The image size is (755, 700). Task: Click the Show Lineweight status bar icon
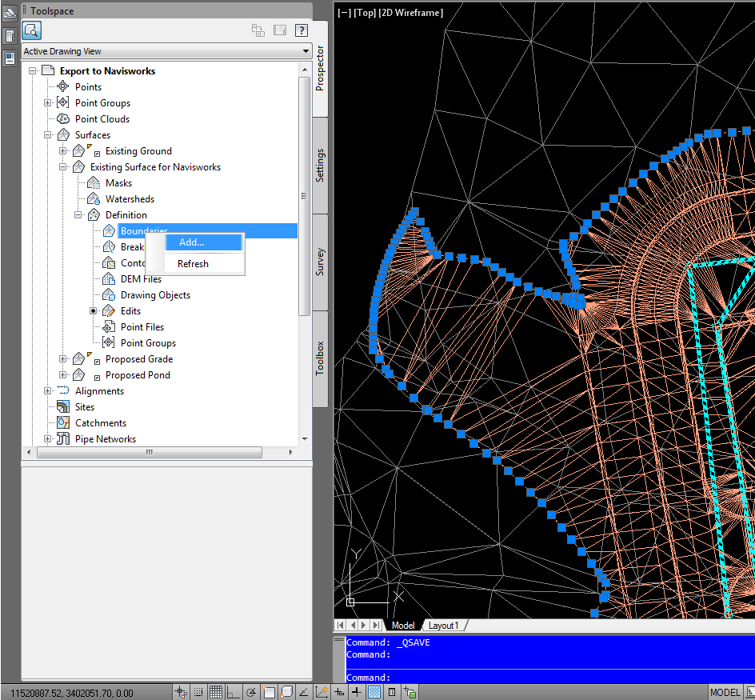tap(357, 692)
